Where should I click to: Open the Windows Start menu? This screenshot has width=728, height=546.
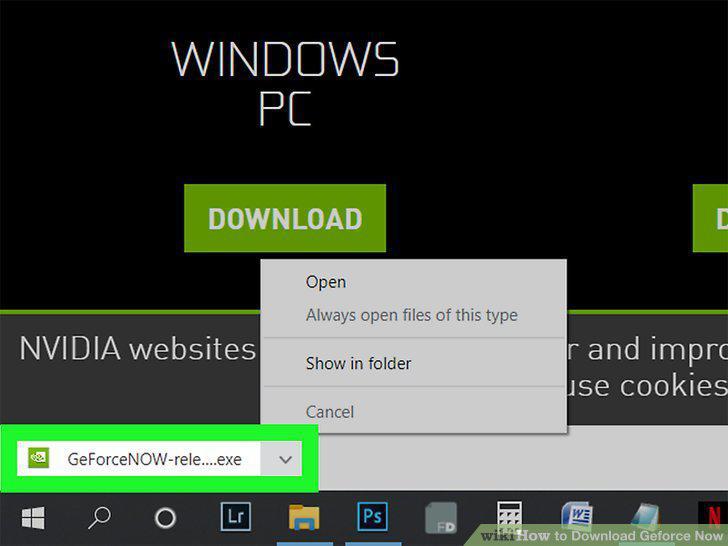[x=33, y=517]
